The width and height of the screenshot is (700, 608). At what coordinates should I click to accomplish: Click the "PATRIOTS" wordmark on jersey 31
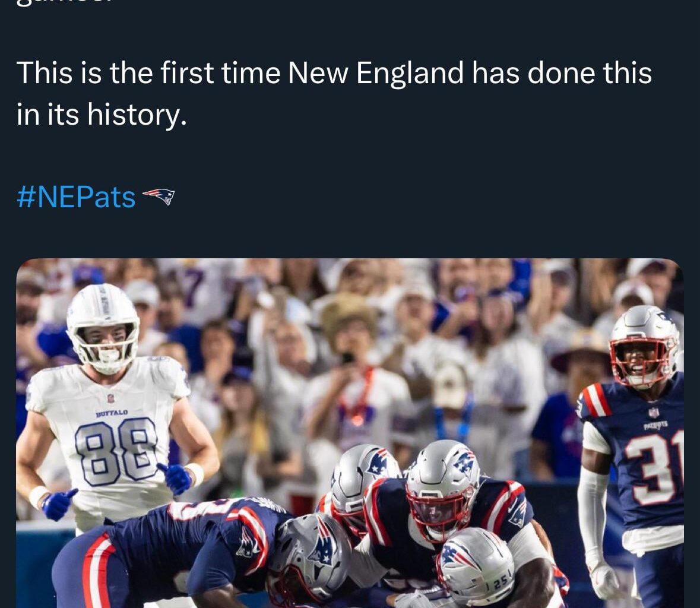pos(655,425)
